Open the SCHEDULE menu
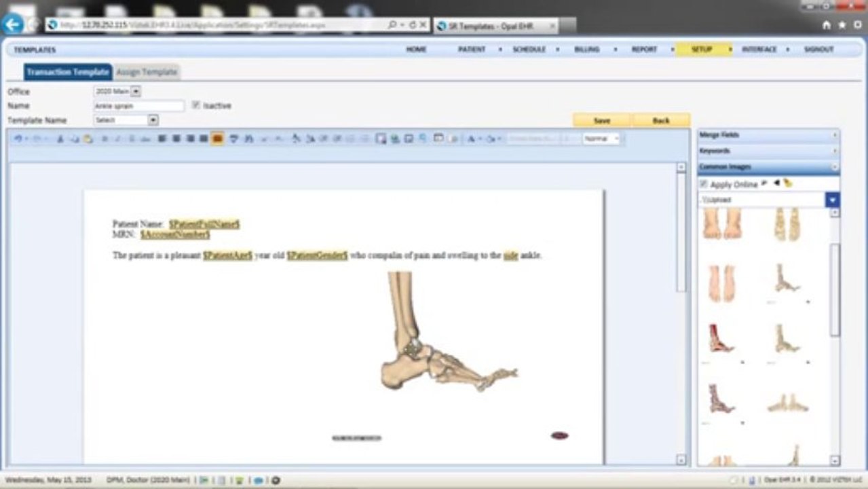Screen dimensions: 868x489 coord(529,50)
